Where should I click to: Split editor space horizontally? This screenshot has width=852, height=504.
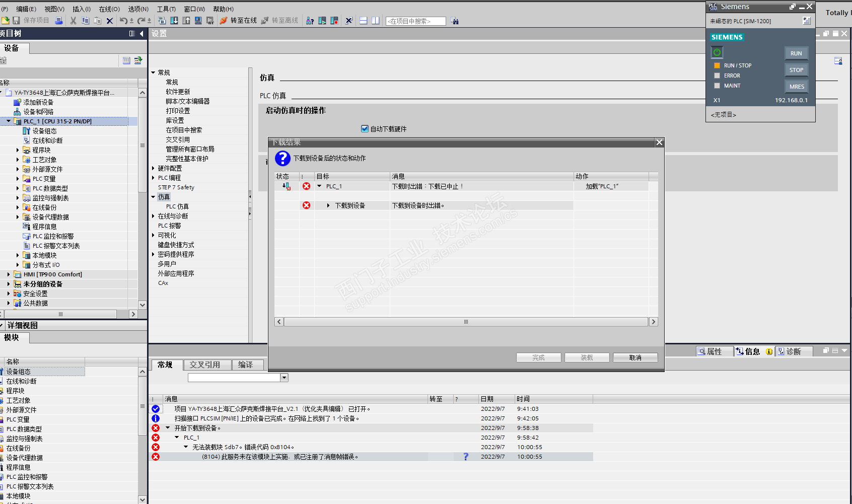tap(363, 21)
